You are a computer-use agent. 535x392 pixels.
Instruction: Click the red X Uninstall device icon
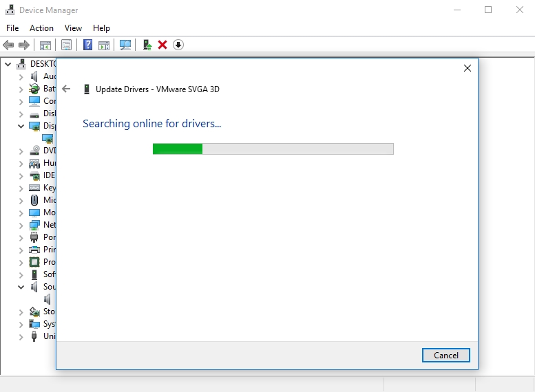coord(162,45)
